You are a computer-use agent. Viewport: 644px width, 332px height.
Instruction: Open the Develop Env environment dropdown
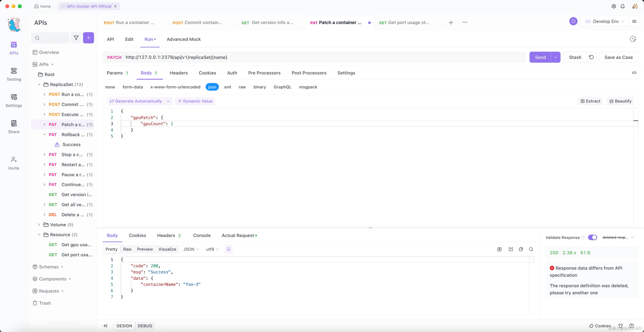[x=605, y=21]
